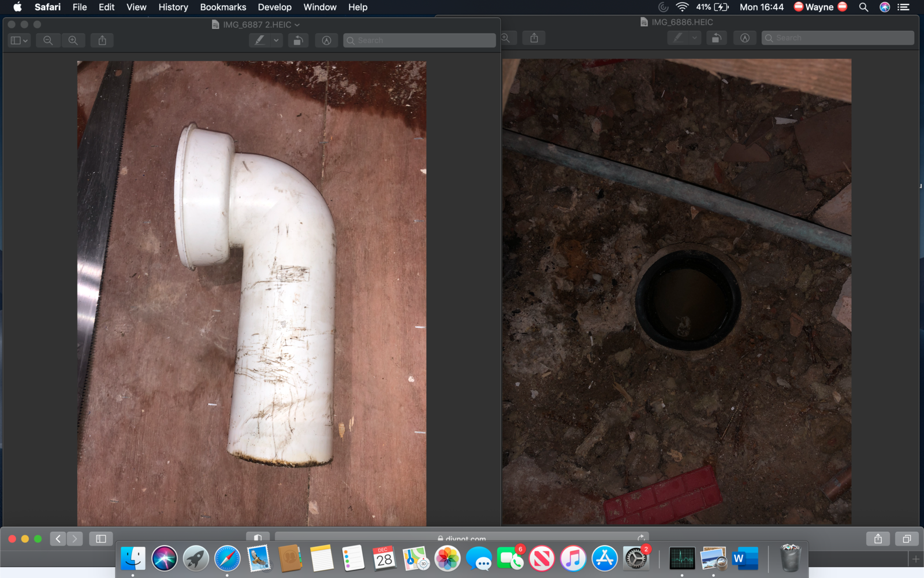The width and height of the screenshot is (924, 578).
Task: Open Photos from the dock
Action: pyautogui.click(x=447, y=559)
